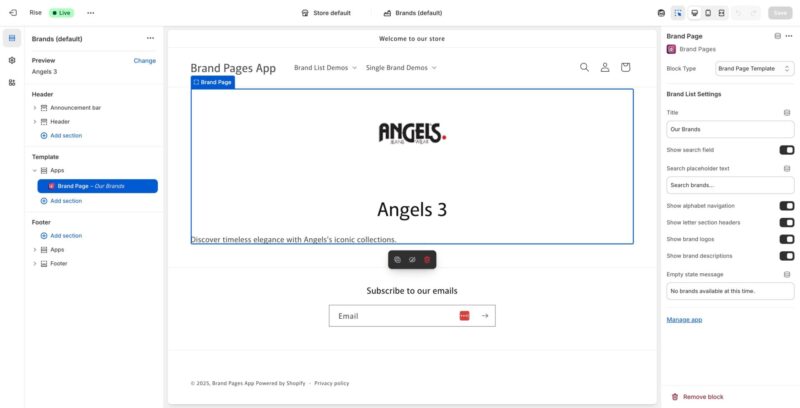Click the Angels logo image in preview
800x408 pixels.
412,133
